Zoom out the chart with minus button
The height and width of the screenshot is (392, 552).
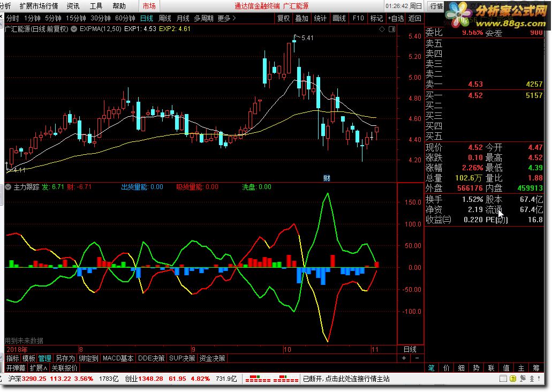click(417, 358)
